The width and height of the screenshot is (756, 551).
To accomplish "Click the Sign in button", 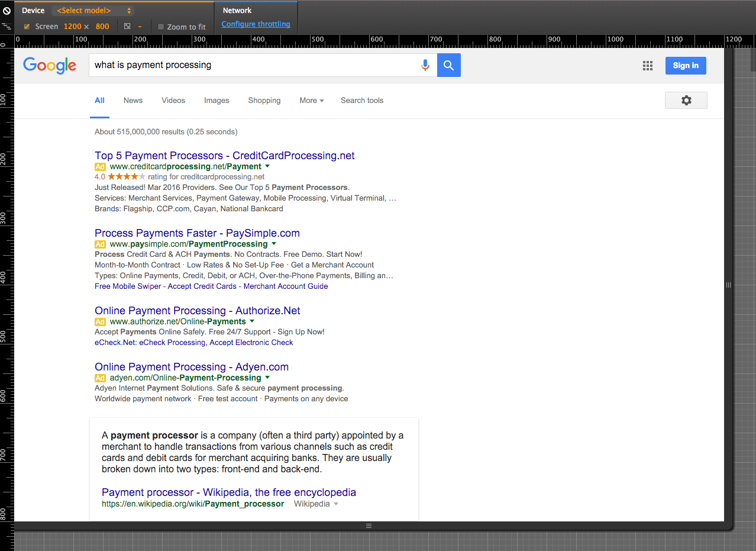I will click(x=686, y=66).
